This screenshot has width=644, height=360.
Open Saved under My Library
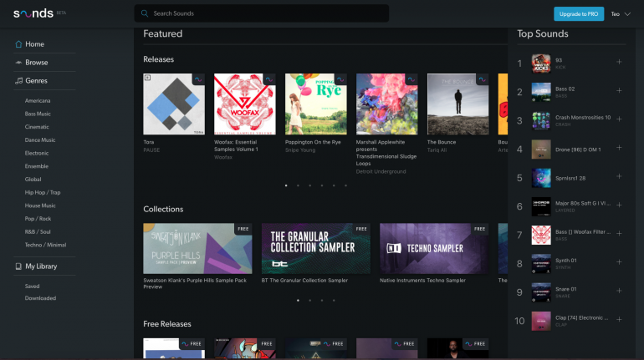coord(32,286)
